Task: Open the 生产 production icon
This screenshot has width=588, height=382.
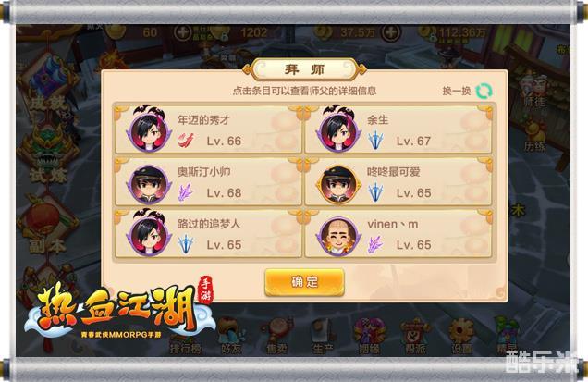Action: click(x=324, y=336)
